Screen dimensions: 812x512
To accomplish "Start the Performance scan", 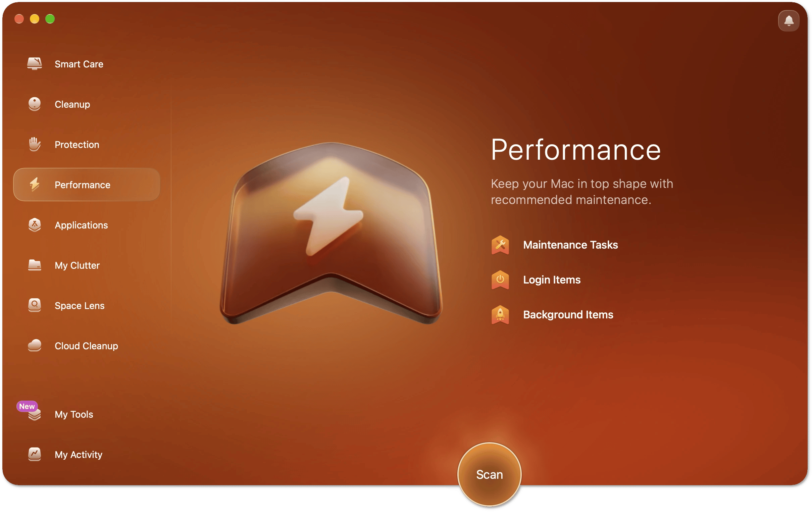I will click(489, 474).
